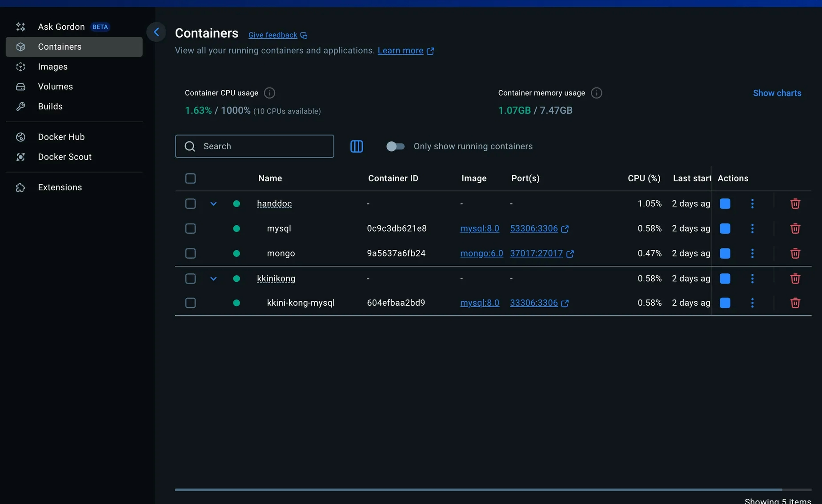Collapse the kkinikong group
The width and height of the screenshot is (822, 504).
click(213, 279)
